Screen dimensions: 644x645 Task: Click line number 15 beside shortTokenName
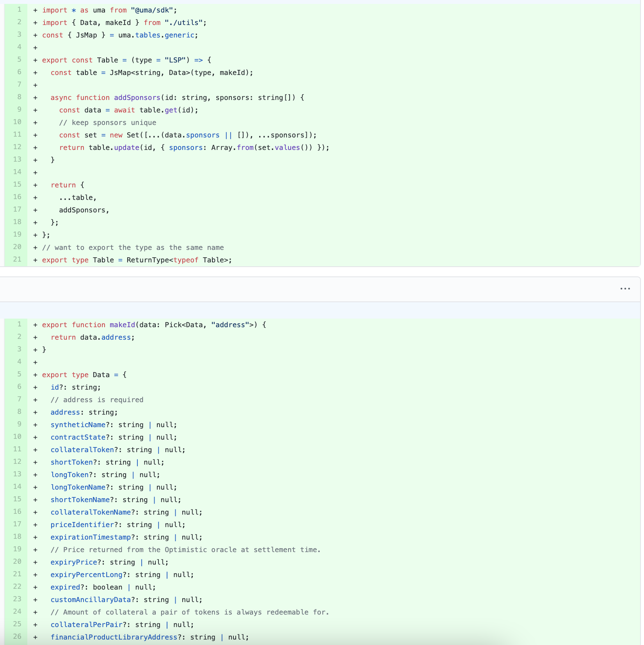[x=17, y=499]
